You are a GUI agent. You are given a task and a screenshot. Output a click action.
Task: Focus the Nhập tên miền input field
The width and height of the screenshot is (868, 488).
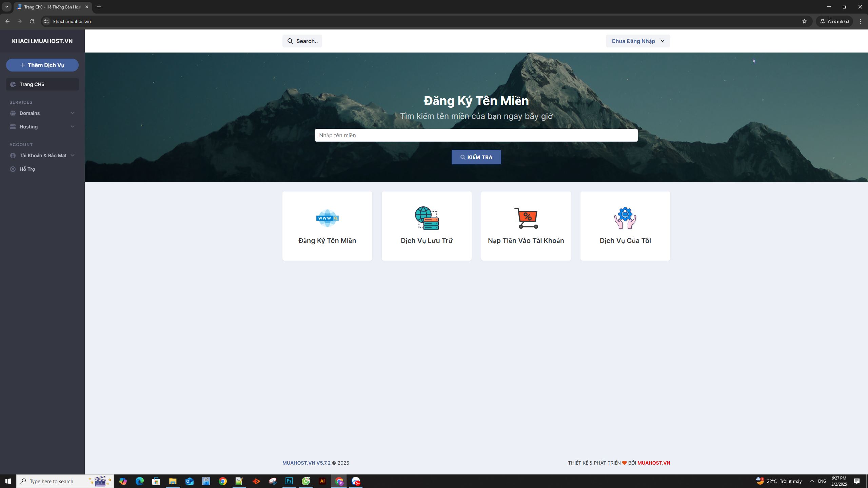click(476, 135)
